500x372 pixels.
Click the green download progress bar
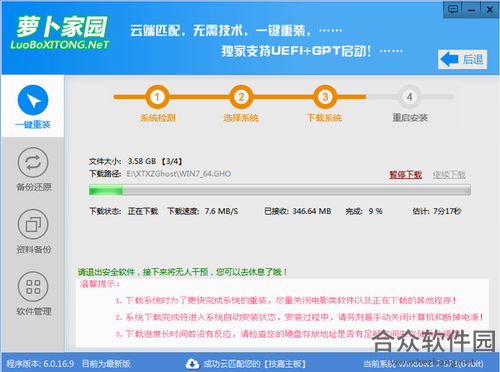280,190
